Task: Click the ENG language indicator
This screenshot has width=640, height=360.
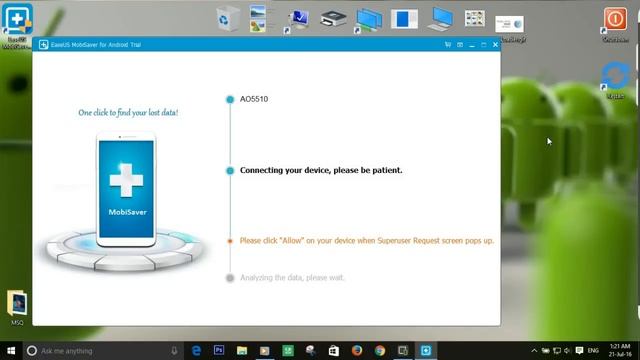Action: (x=593, y=351)
